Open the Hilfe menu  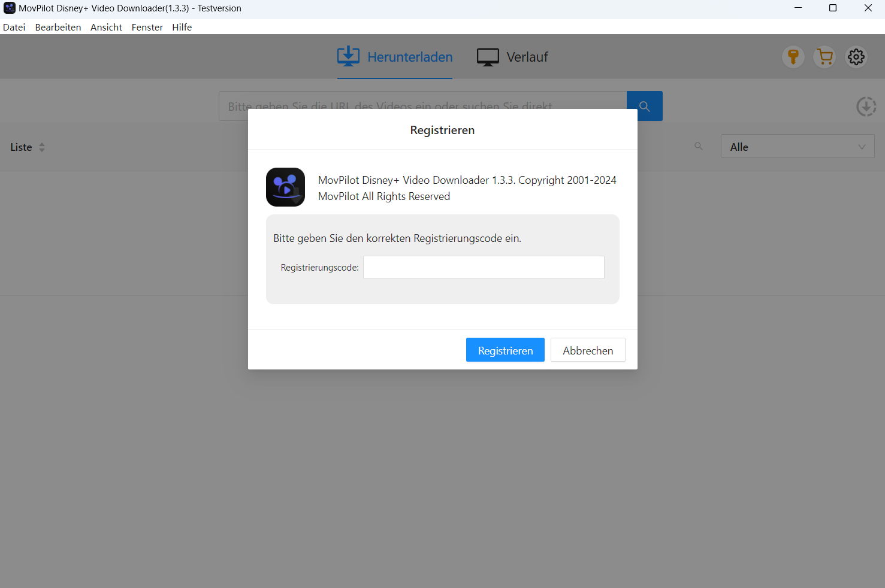[x=182, y=27]
